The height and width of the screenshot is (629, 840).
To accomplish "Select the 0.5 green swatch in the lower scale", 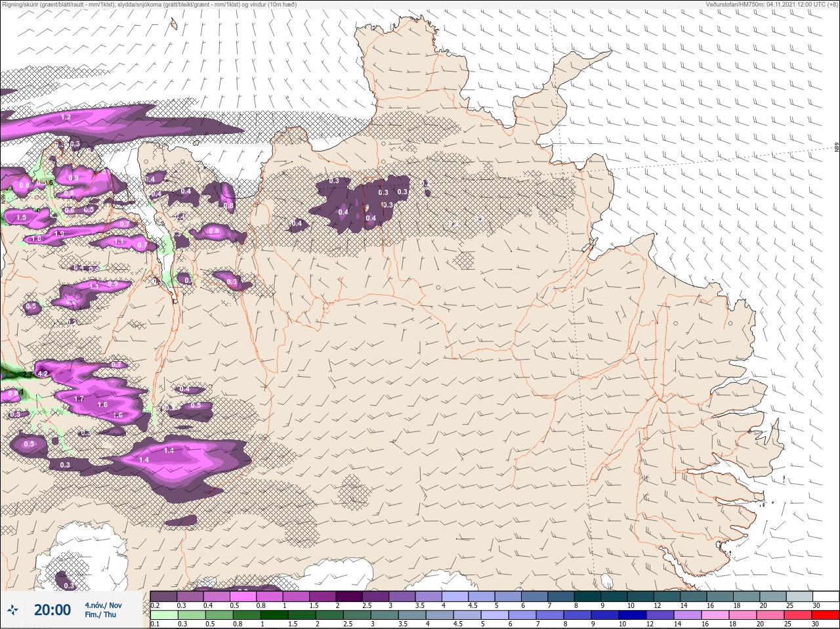I will pos(219,615).
